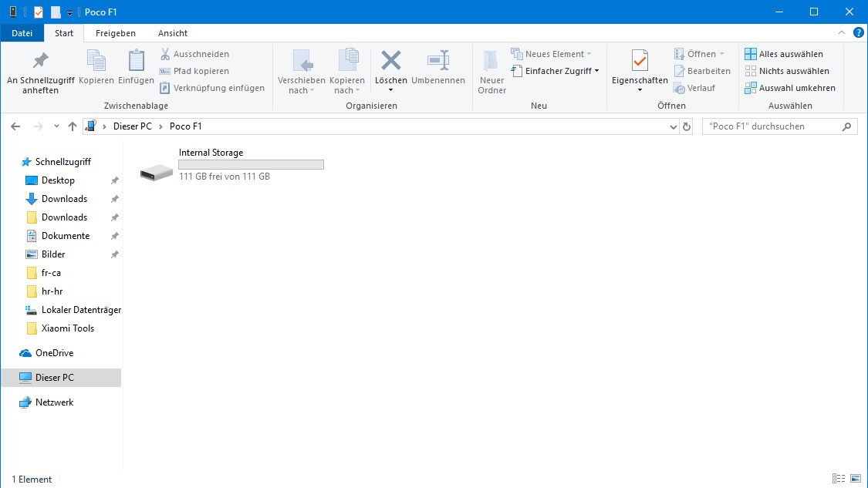
Task: Select Schnellzugriff in the navigation pane
Action: [x=56, y=162]
